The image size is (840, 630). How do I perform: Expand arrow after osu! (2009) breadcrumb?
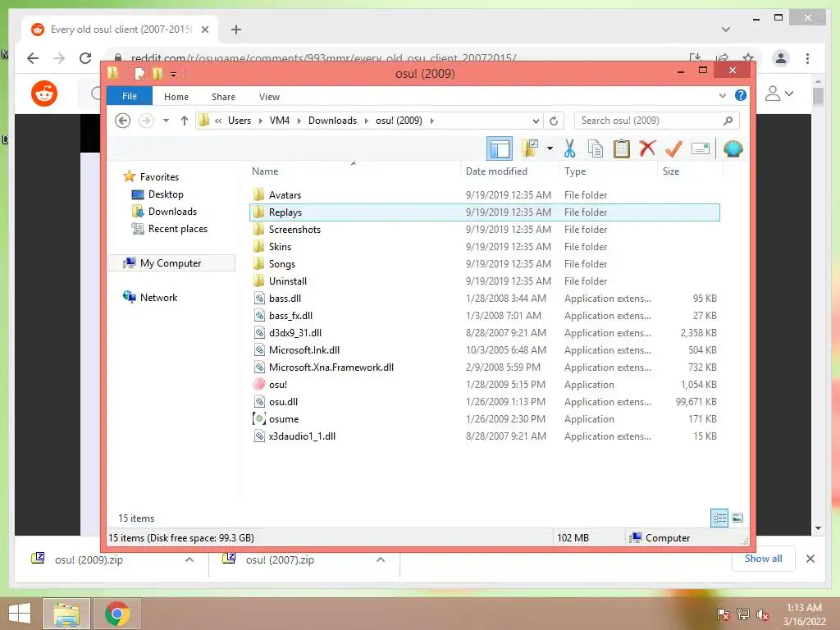tap(431, 121)
